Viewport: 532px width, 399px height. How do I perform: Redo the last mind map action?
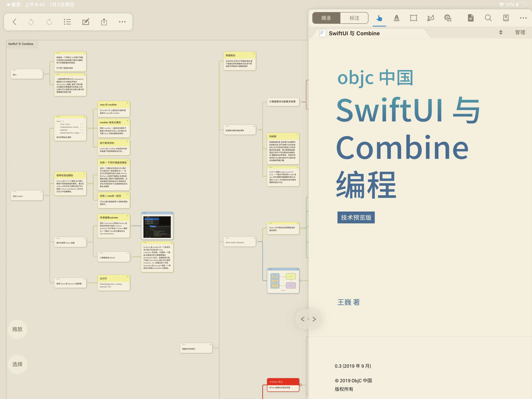pos(49,22)
